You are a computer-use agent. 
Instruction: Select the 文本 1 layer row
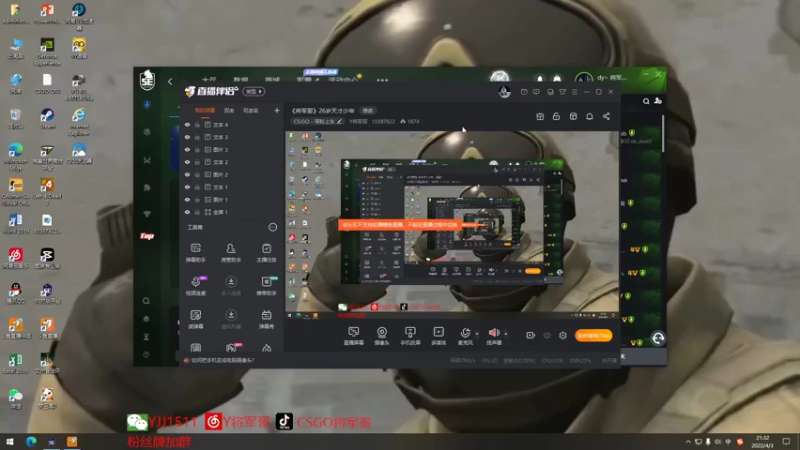pyautogui.click(x=232, y=187)
